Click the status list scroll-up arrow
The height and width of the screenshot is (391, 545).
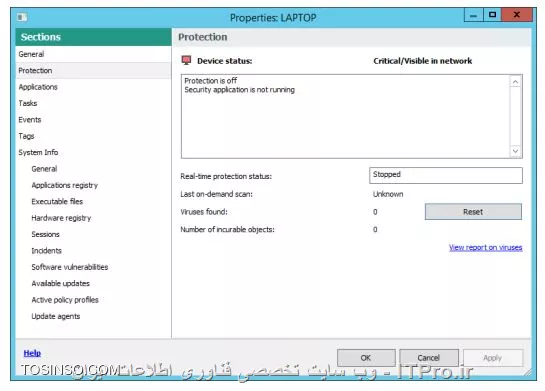pyautogui.click(x=515, y=82)
